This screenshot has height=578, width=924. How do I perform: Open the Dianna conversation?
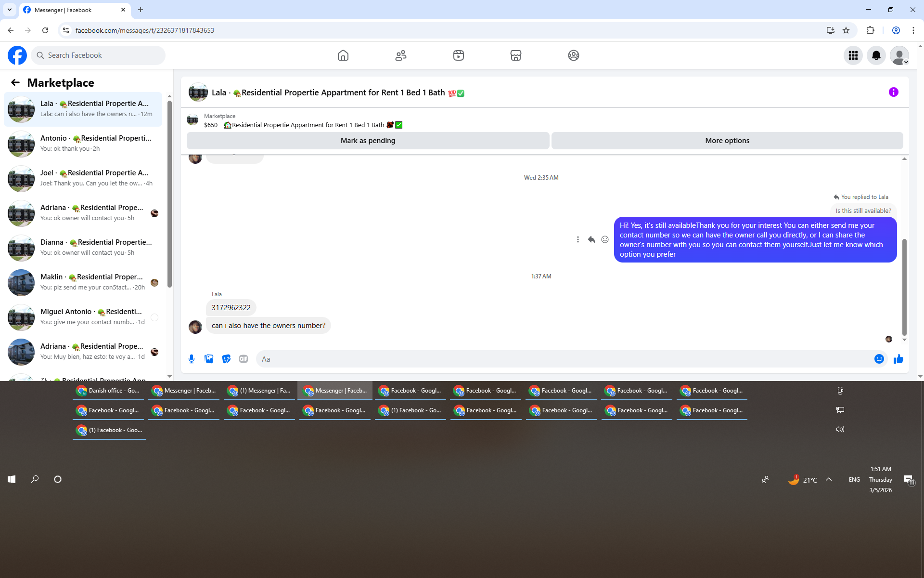83,248
